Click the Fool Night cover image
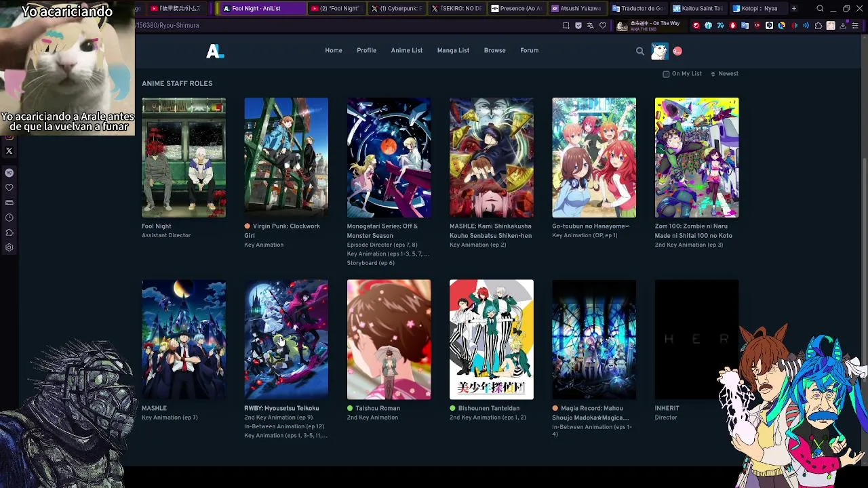 (184, 157)
